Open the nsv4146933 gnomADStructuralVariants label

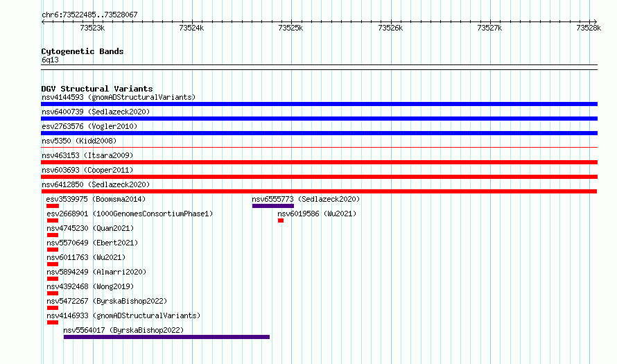point(123,315)
